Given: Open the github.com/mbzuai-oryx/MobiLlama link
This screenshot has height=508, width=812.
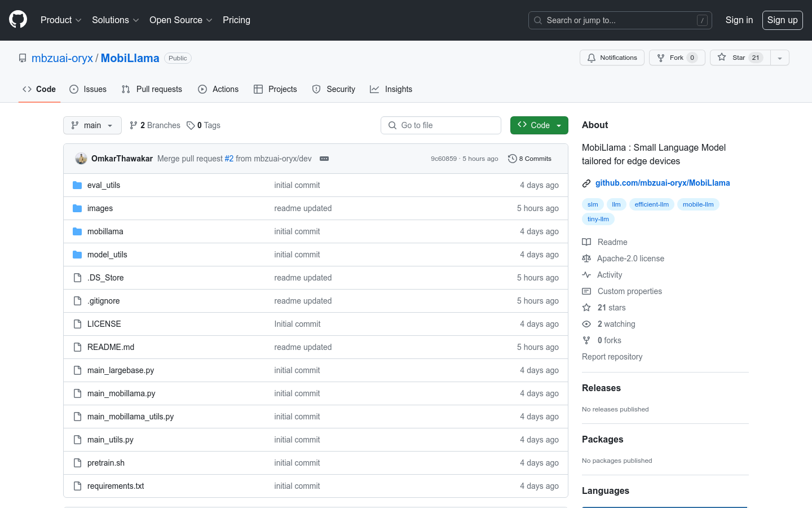Looking at the screenshot, I should [x=663, y=183].
